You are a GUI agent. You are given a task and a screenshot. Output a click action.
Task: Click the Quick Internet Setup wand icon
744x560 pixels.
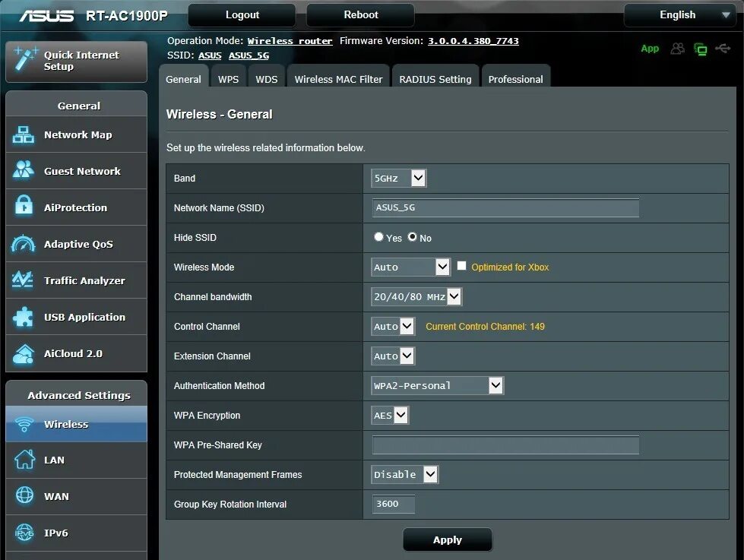coord(26,59)
